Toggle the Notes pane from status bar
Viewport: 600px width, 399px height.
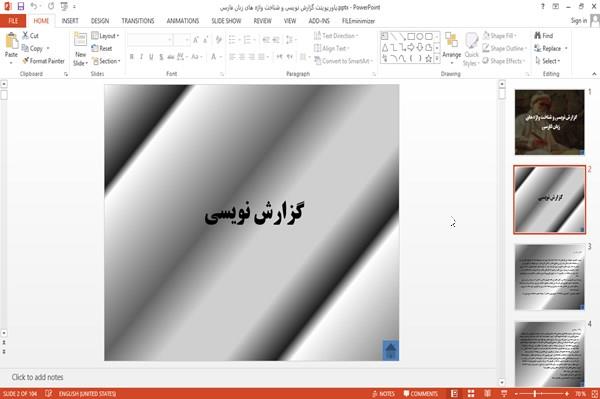[x=383, y=394]
